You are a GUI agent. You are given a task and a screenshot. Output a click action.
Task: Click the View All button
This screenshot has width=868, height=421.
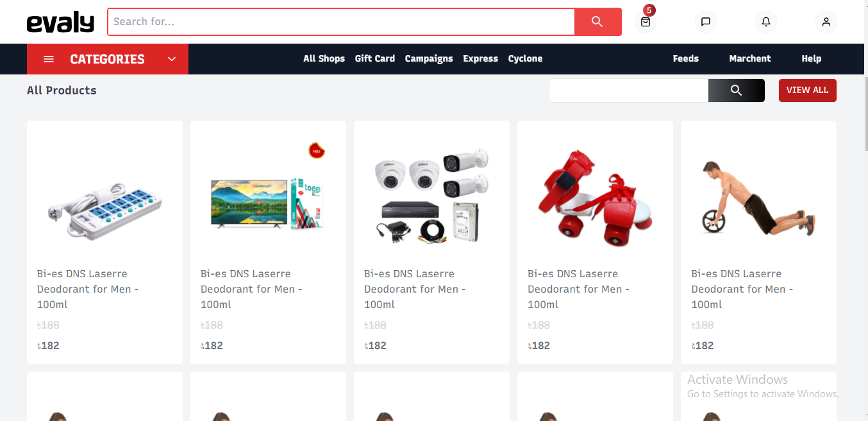coord(807,90)
